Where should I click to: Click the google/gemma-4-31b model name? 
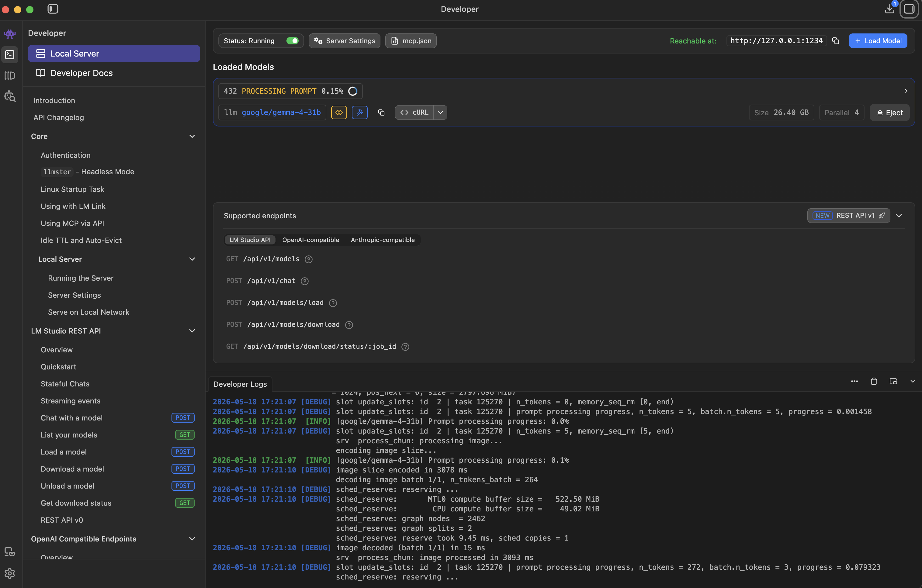[281, 112]
